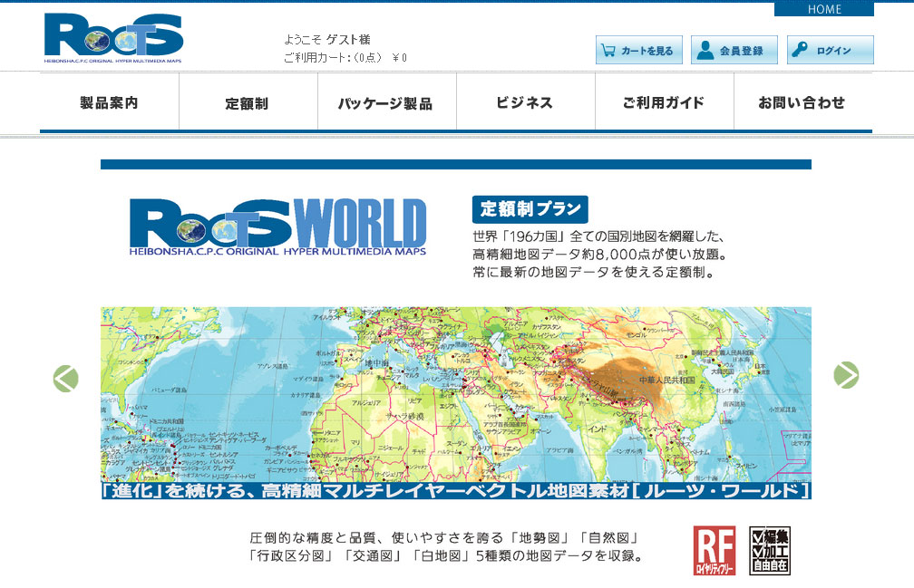The width and height of the screenshot is (914, 588).
Task: View cart with カートを見る button
Action: (639, 50)
